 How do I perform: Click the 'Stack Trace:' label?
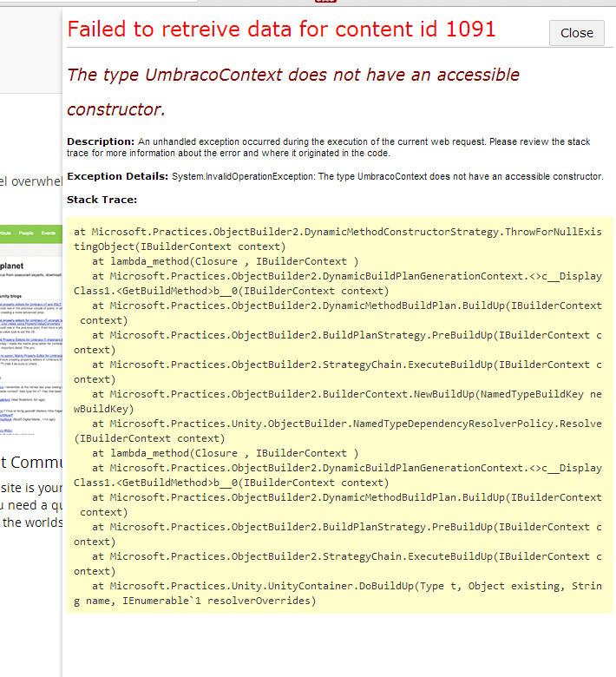[102, 200]
